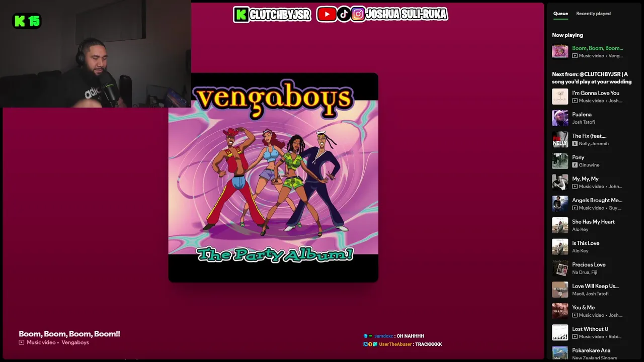Open the now playing Boom, Boom, Boom title in queue
The height and width of the screenshot is (362, 644).
coord(597,48)
